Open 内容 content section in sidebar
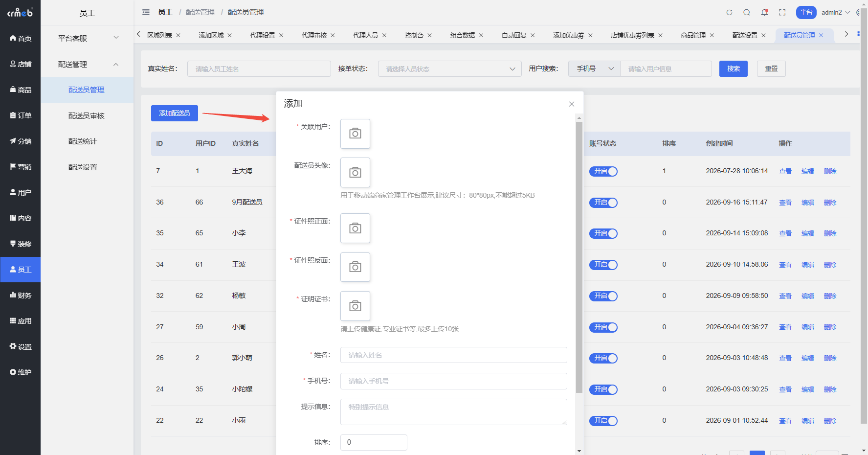The width and height of the screenshot is (868, 455). pos(20,218)
